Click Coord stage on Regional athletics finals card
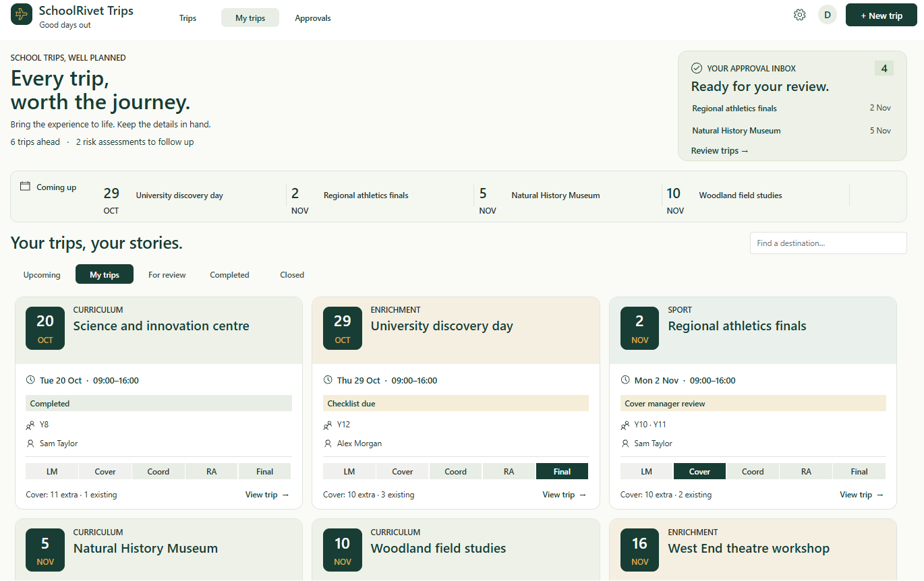The width and height of the screenshot is (924, 581). (x=753, y=471)
